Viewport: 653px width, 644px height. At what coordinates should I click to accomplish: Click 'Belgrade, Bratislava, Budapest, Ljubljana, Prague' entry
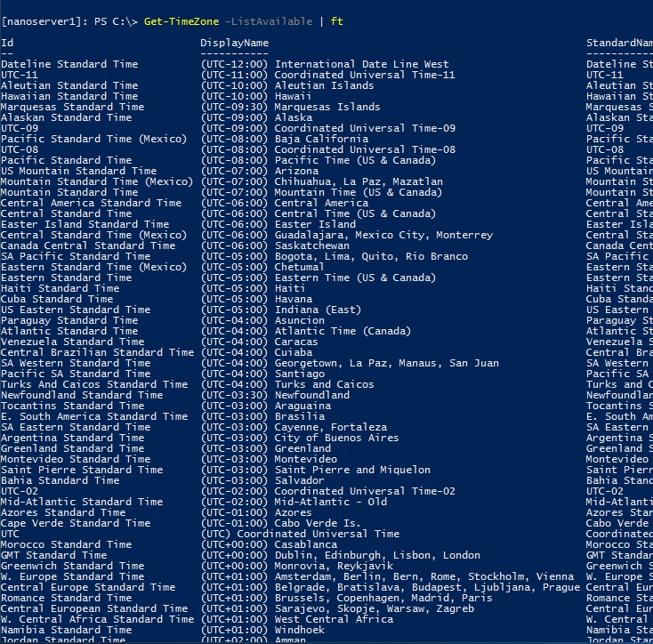[x=427, y=587]
